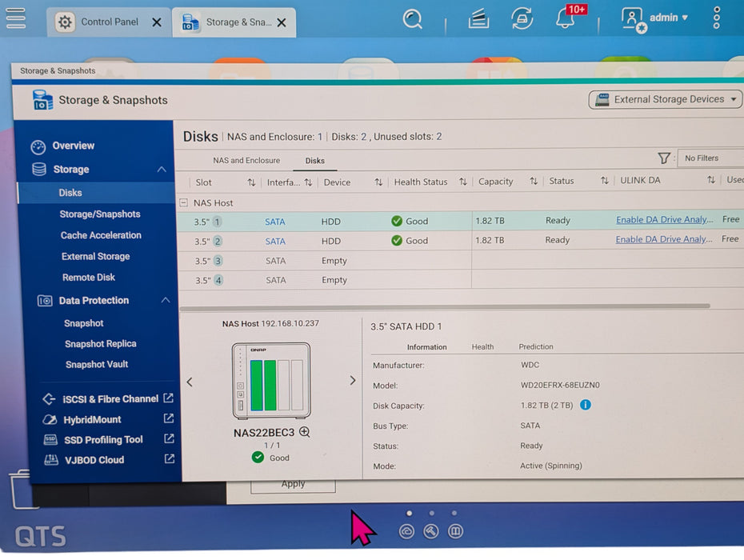Screen dimensions: 744x560
Task: Go to next enclosure with right arrow
Action: (x=353, y=380)
